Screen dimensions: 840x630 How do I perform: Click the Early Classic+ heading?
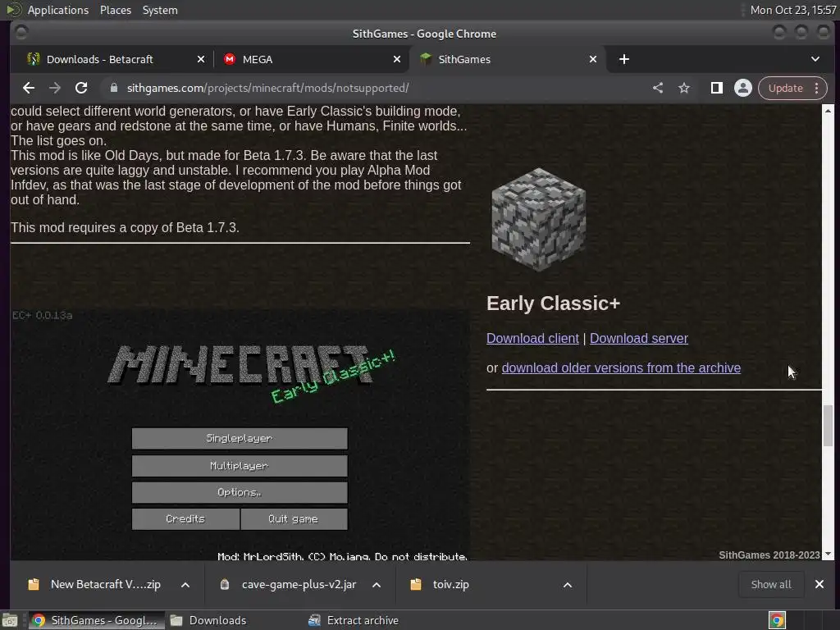point(553,304)
